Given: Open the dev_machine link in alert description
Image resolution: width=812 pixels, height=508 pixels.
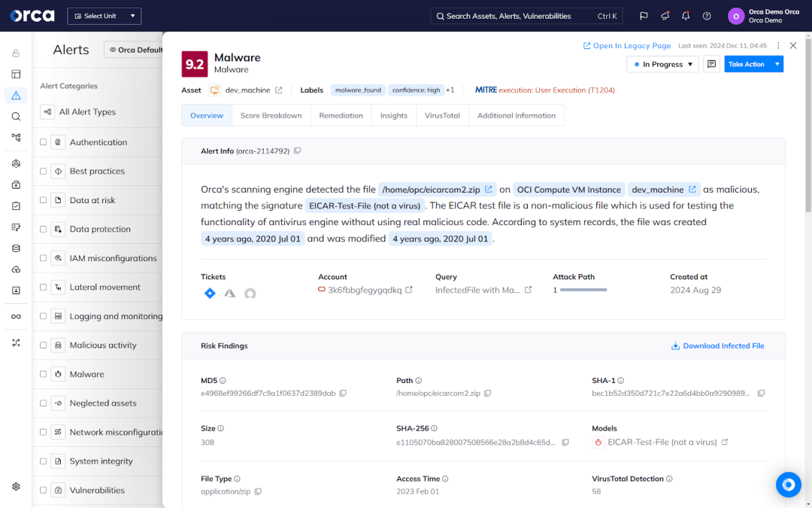Looking at the screenshot, I should pos(664,190).
